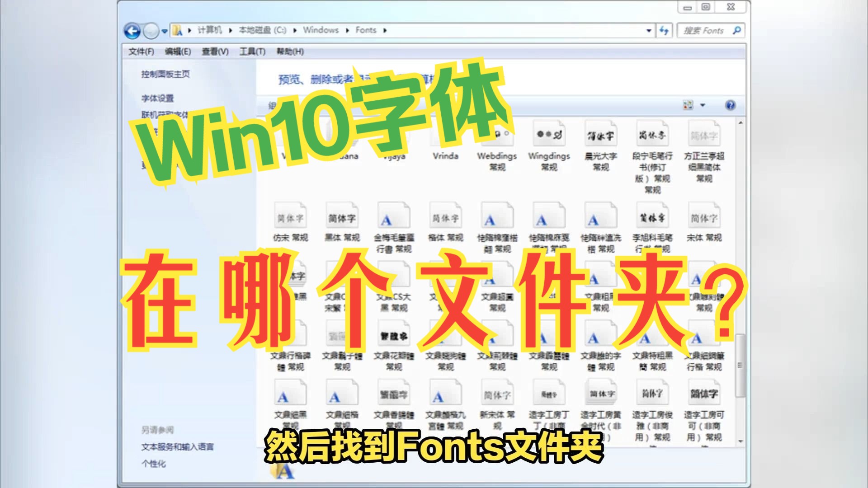
Task: Open the 查看(V) menu
Action: 216,52
